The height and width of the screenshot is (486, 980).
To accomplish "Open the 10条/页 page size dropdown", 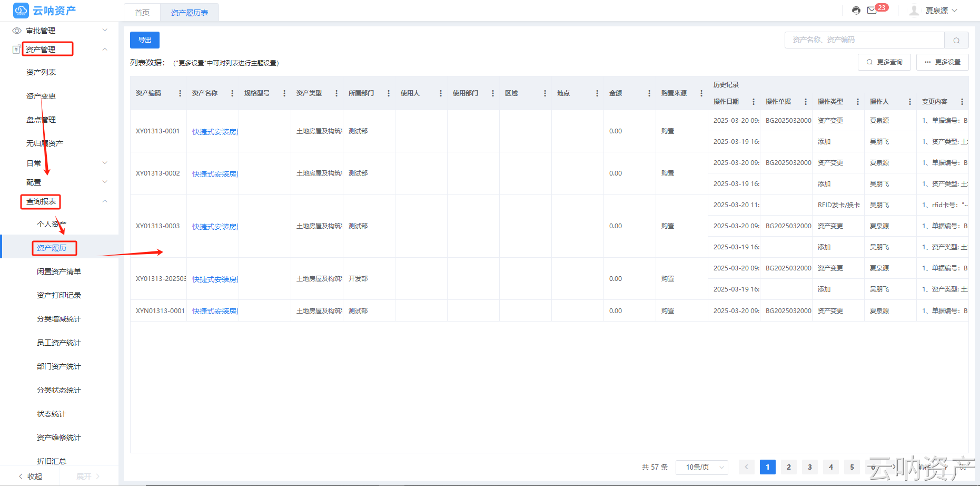I will pos(702,467).
